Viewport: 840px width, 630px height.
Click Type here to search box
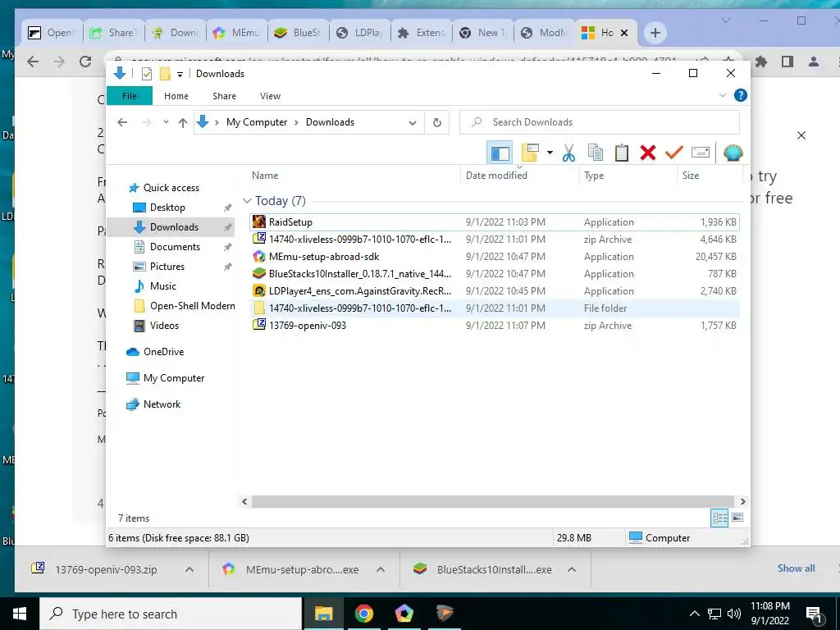point(171,614)
